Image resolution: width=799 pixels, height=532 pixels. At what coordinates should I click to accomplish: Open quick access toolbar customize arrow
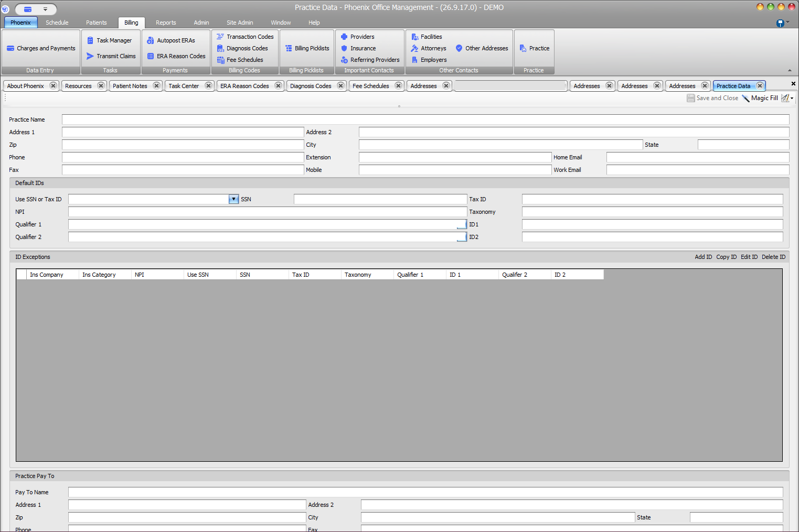pyautogui.click(x=45, y=9)
